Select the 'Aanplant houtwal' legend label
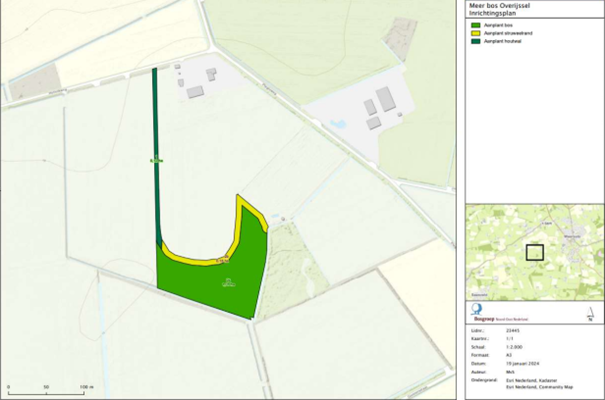The height and width of the screenshot is (400, 605). [503, 41]
